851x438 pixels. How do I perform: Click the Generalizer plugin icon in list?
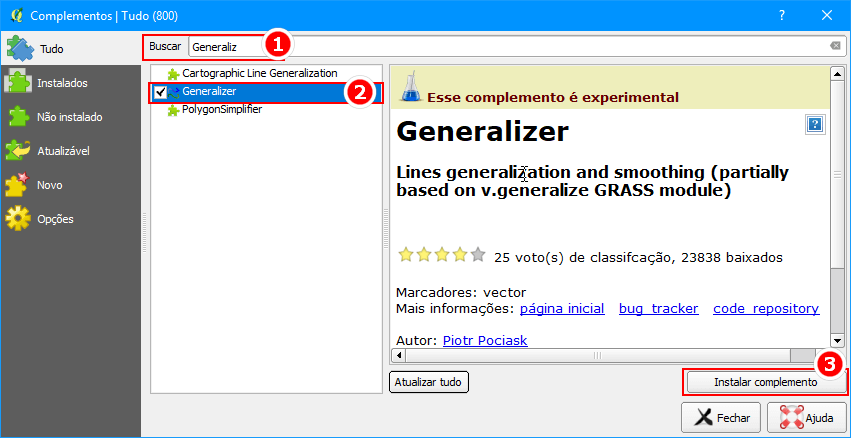pyautogui.click(x=174, y=92)
